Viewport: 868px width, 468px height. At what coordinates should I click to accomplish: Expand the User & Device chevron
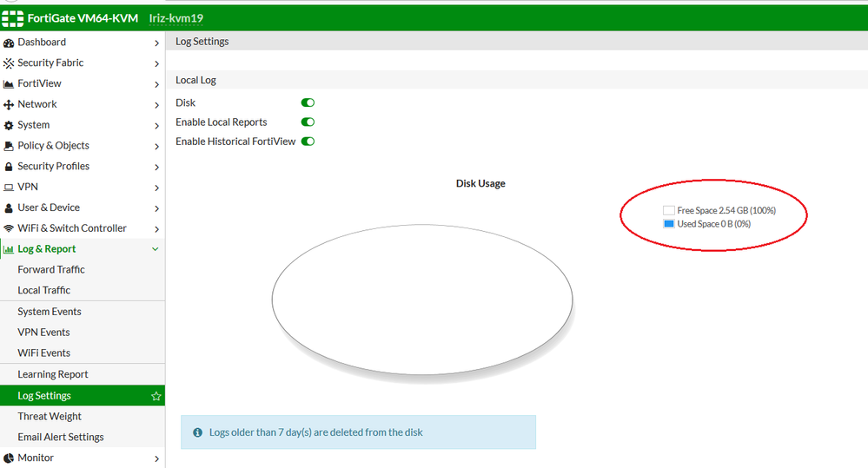click(x=156, y=208)
